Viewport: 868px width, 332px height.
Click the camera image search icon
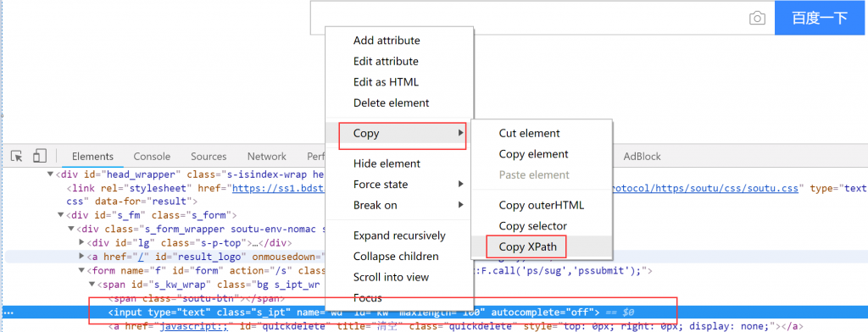[757, 19]
